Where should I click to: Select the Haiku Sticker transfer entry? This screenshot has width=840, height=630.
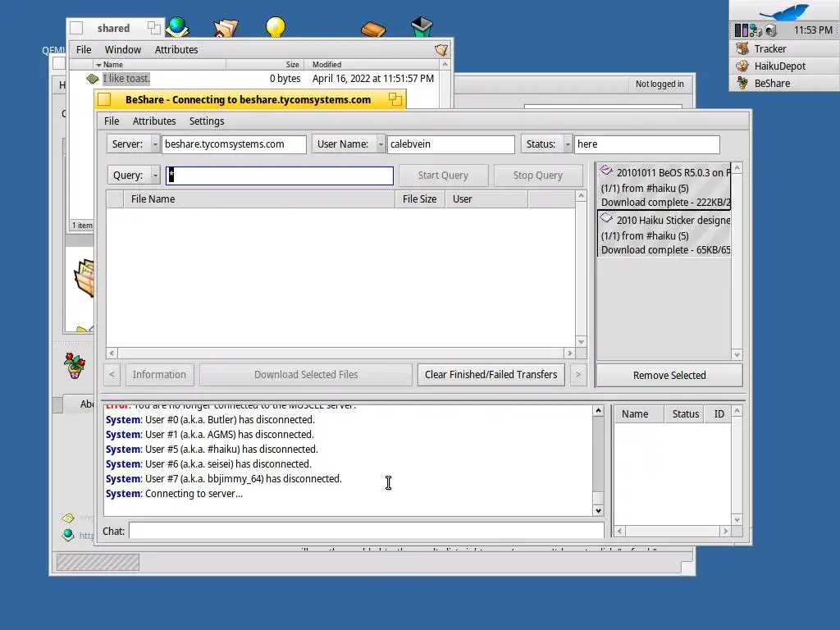coord(664,234)
